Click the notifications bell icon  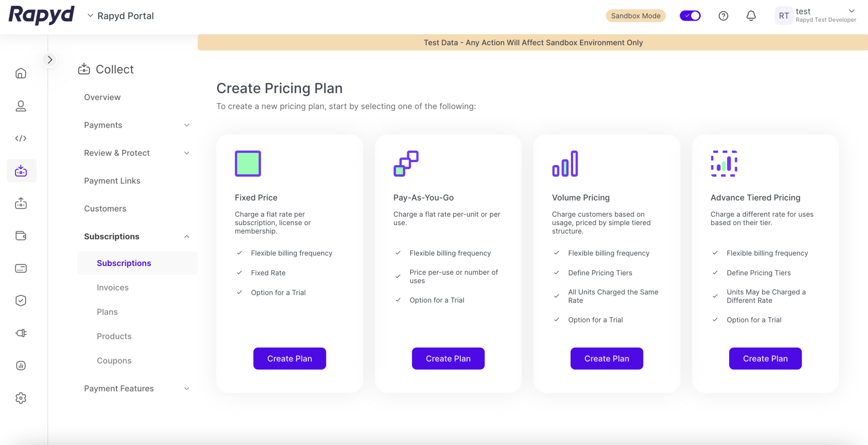click(751, 16)
